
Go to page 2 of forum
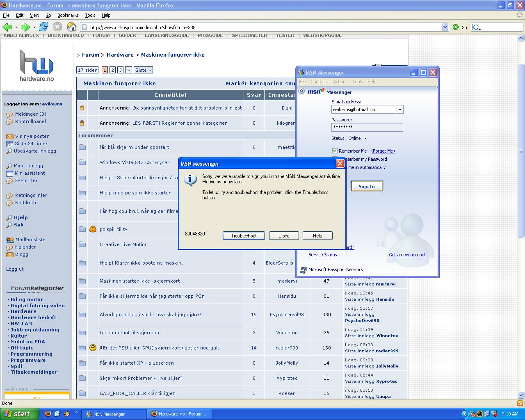[112, 70]
